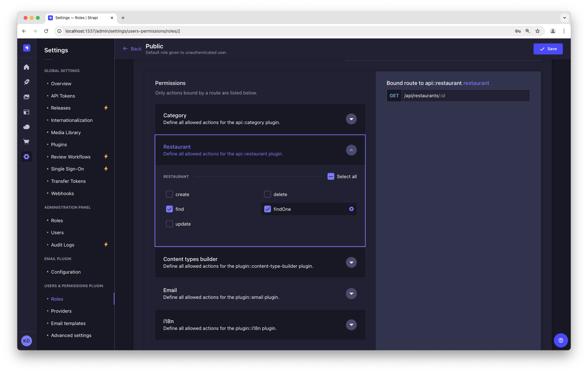Expand the Email plugin permissions section
The image size is (588, 373).
click(351, 294)
